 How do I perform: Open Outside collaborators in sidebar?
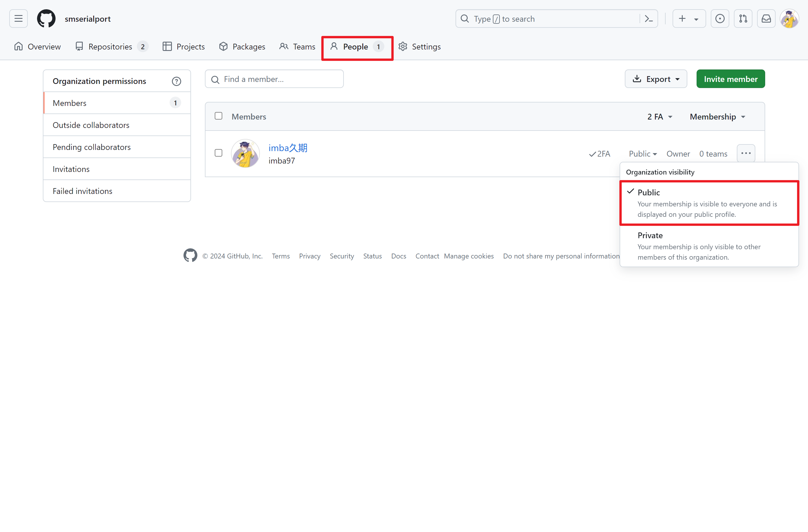(x=91, y=125)
